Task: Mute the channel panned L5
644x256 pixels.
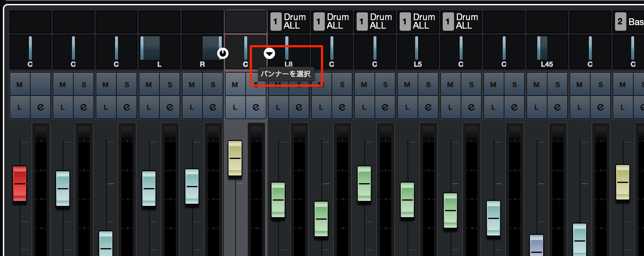Action: pyautogui.click(x=407, y=84)
